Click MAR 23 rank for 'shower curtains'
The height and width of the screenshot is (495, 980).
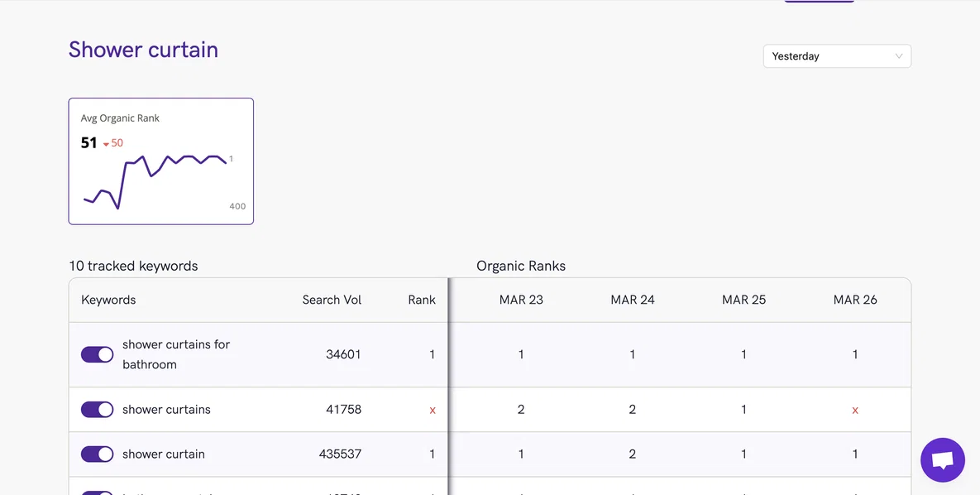click(521, 410)
